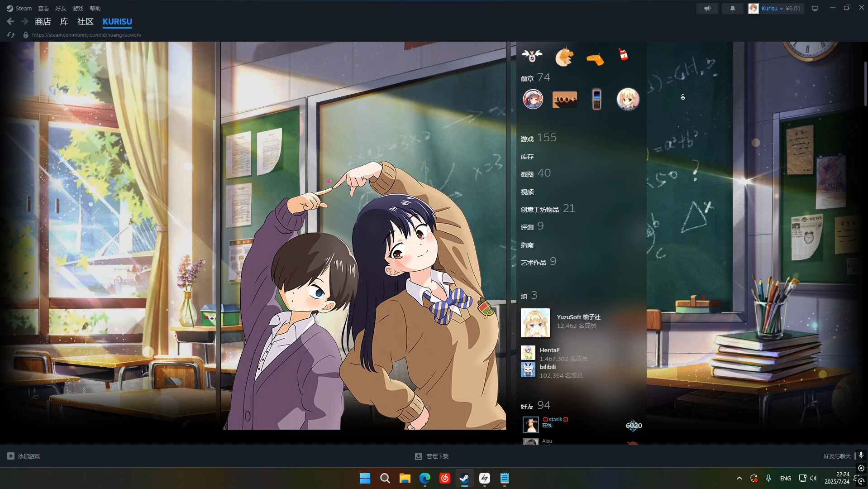The height and width of the screenshot is (489, 868).
Task: Open bilibili group avatar
Action: [x=528, y=369]
